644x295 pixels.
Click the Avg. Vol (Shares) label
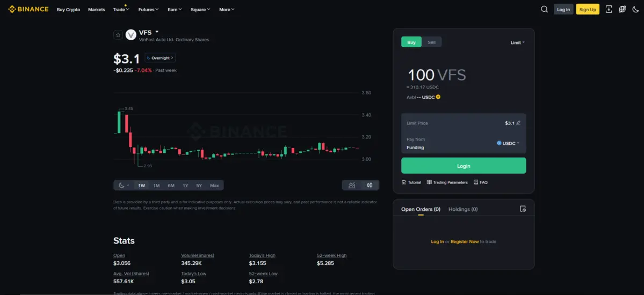coord(131,273)
